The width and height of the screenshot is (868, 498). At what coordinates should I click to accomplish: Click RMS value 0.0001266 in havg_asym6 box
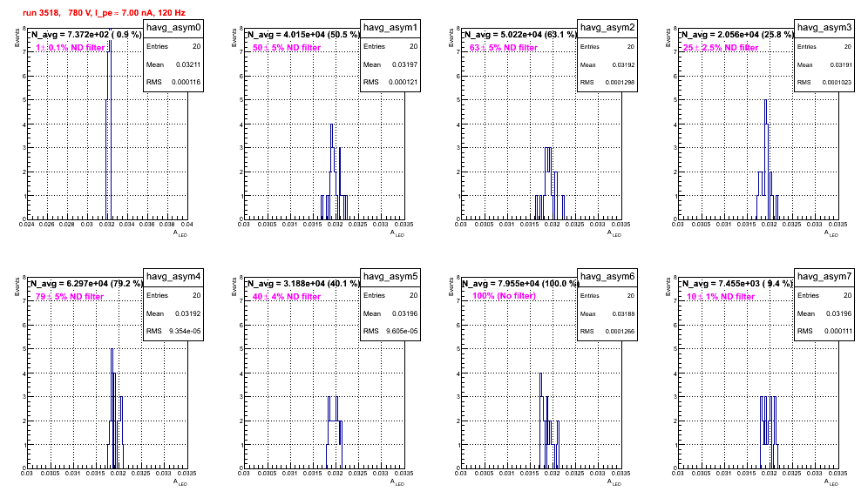click(620, 331)
